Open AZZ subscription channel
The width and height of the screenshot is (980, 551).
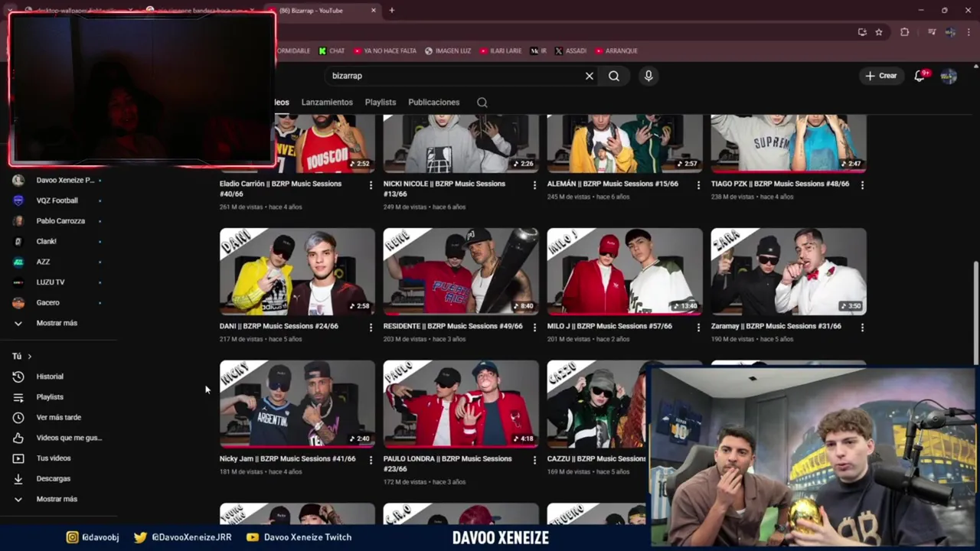coord(43,262)
